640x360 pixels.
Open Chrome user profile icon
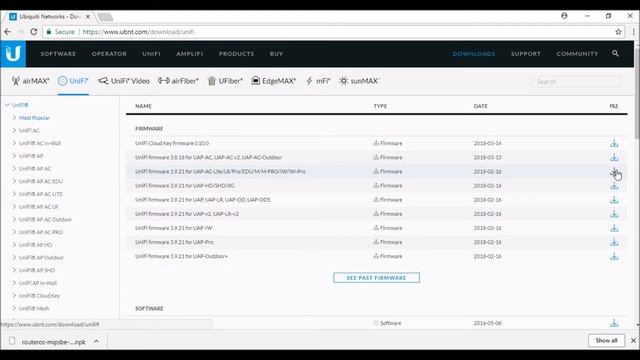pos(564,16)
